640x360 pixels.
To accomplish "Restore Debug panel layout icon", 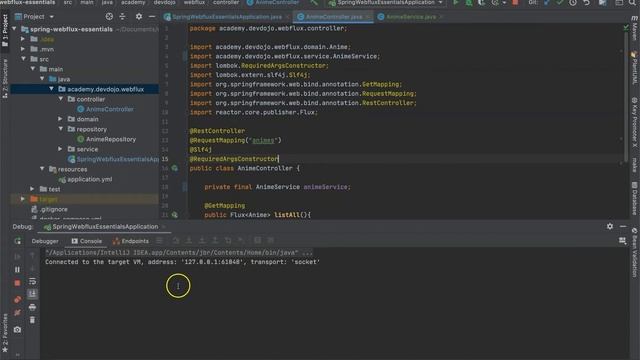I will (x=622, y=241).
